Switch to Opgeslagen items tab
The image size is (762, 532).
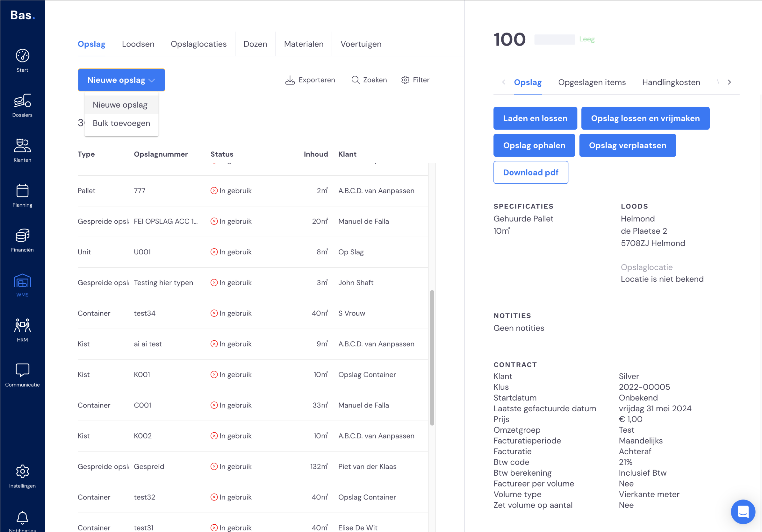(592, 82)
